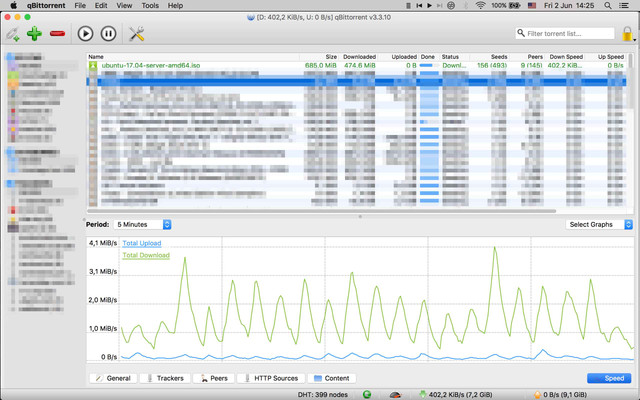Image resolution: width=640 pixels, height=400 pixels.
Task: Click the ubuntu torrent's Done progress bar
Action: tap(429, 65)
